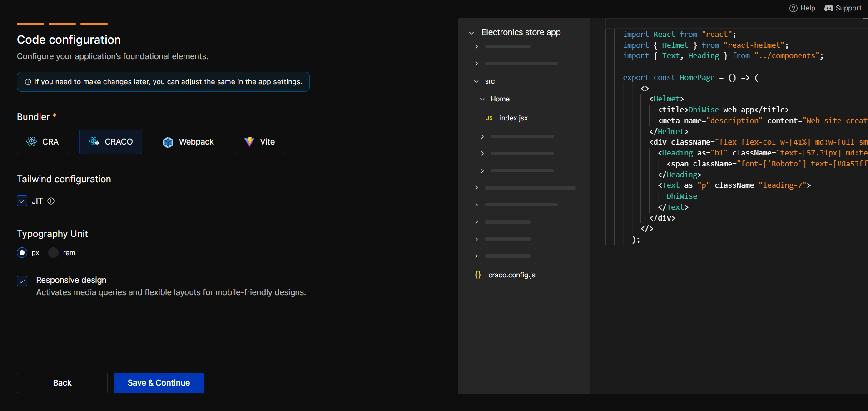Open index.jsx in the file tree
The image size is (868, 411).
point(513,118)
